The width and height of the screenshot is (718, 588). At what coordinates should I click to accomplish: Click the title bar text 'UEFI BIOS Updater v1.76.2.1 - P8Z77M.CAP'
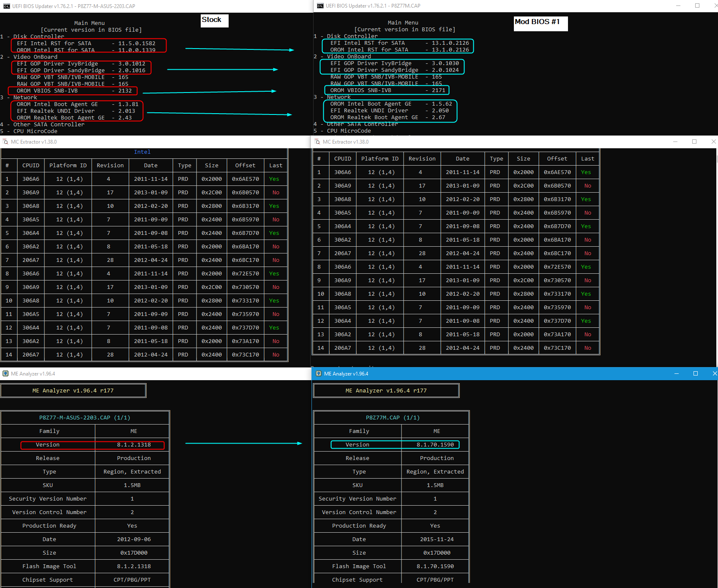373,6
